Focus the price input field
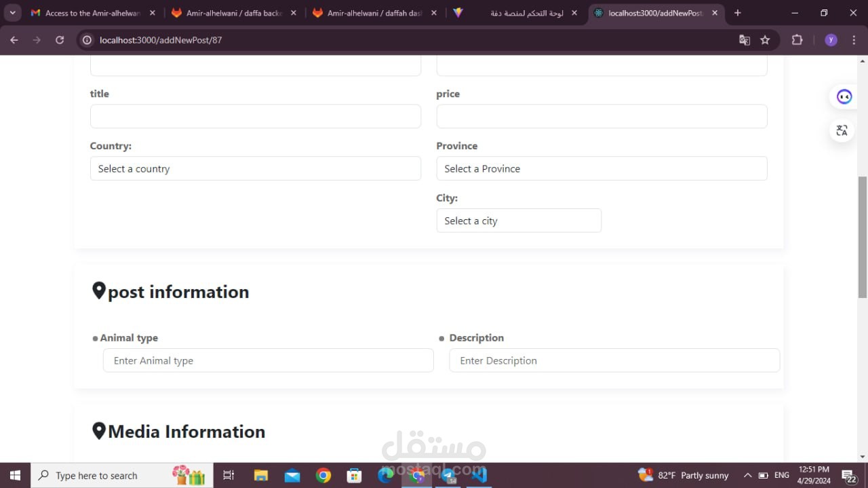Image resolution: width=868 pixels, height=488 pixels. coord(601,116)
